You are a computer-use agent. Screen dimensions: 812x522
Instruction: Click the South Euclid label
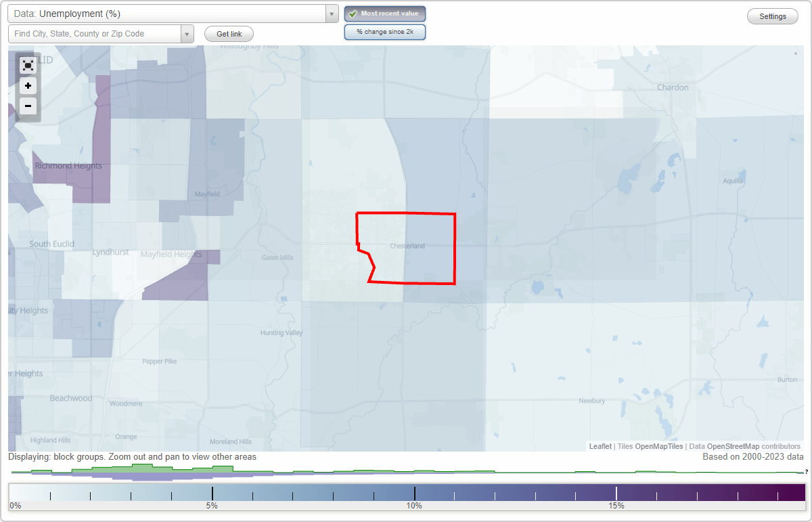52,244
